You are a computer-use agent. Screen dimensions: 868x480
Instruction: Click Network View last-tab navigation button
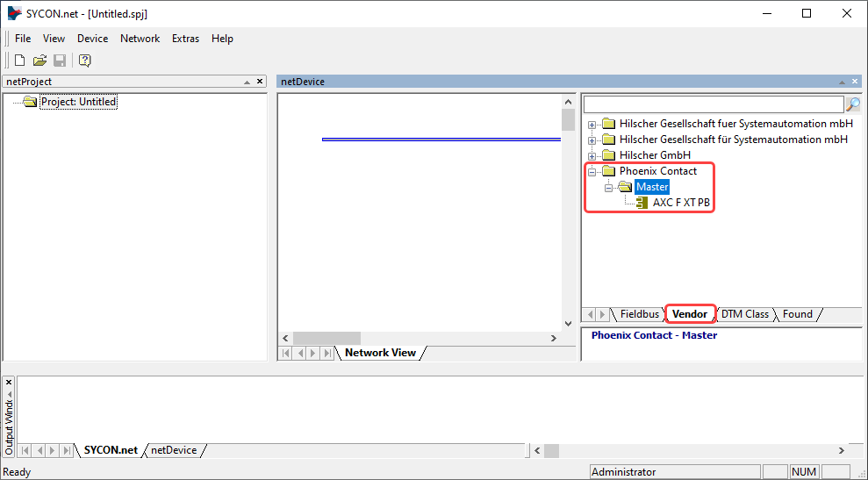pyautogui.click(x=327, y=353)
